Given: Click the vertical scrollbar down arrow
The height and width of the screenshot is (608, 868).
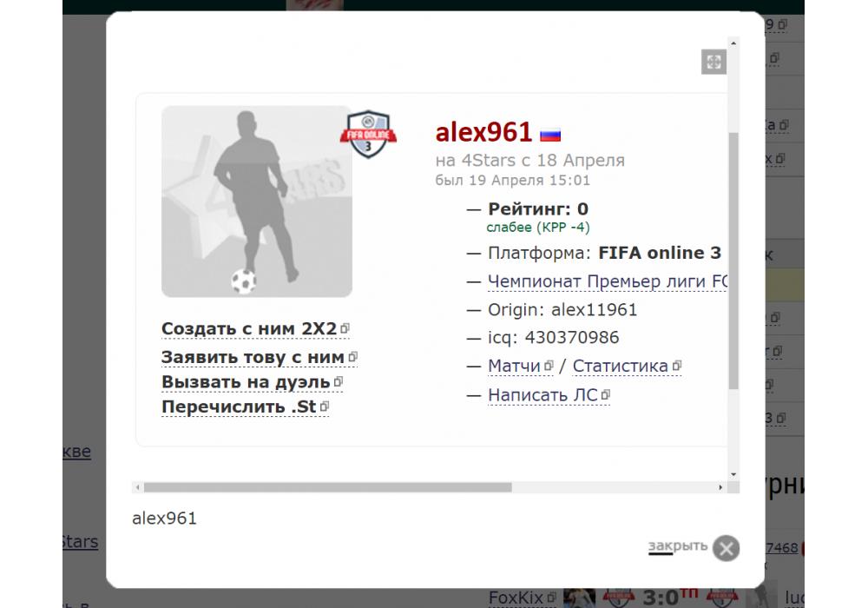Looking at the screenshot, I should pyautogui.click(x=733, y=474).
